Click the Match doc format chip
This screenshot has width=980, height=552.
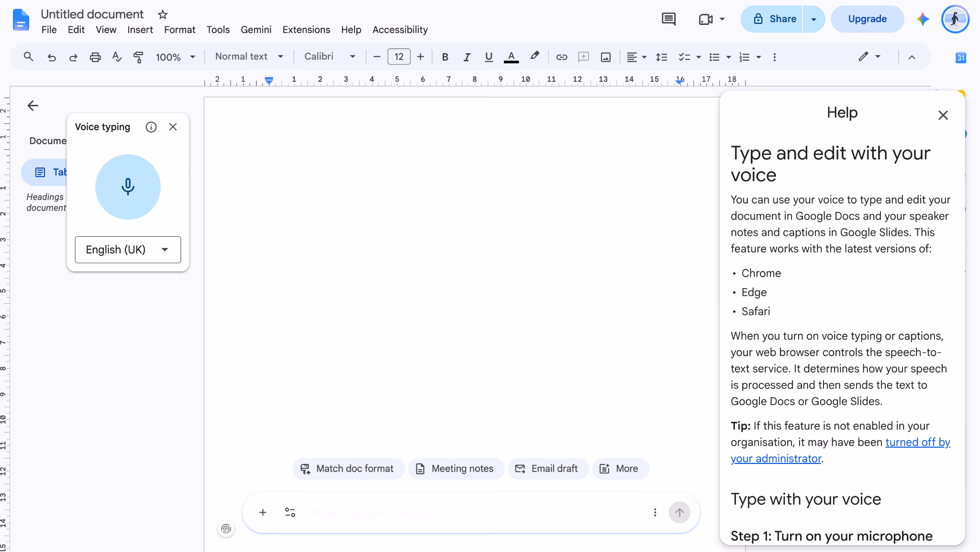348,469
